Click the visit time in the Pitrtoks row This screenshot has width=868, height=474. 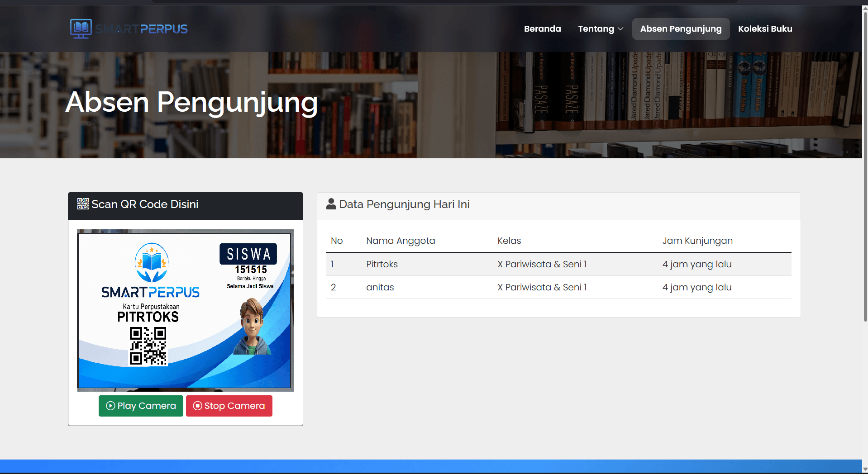697,264
